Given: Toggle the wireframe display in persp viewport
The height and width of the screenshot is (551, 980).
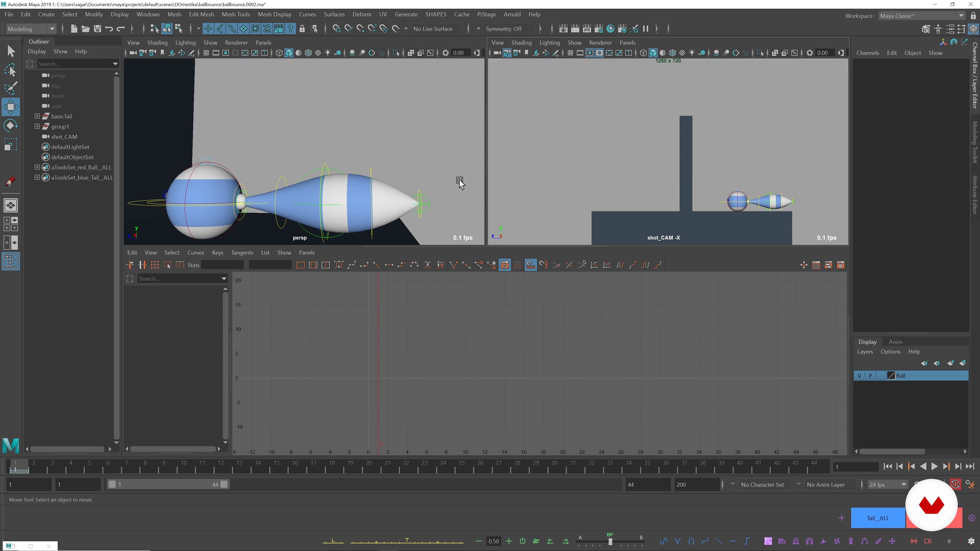Looking at the screenshot, I should (279, 53).
